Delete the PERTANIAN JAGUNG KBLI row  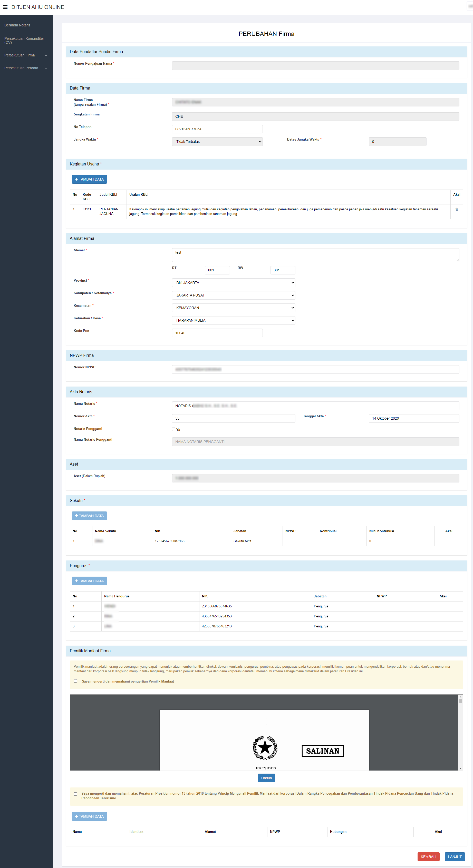click(x=457, y=209)
